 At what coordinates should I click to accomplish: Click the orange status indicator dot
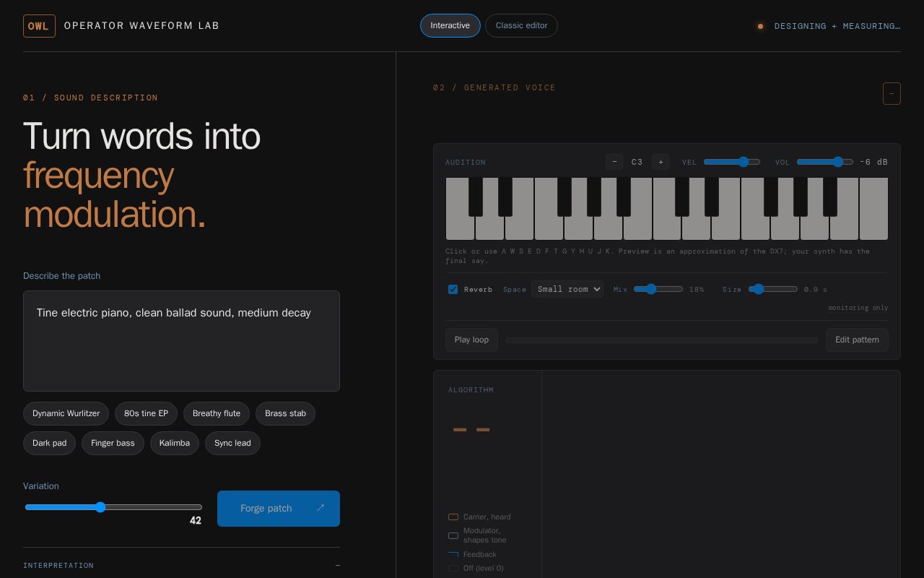coord(760,26)
